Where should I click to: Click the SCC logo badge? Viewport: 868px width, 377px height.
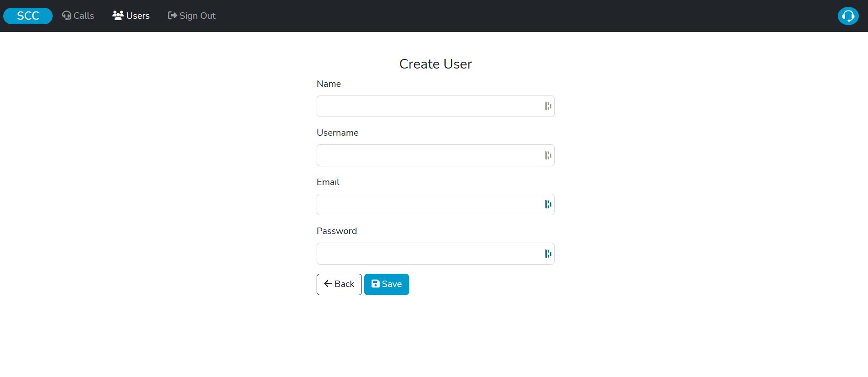point(28,16)
